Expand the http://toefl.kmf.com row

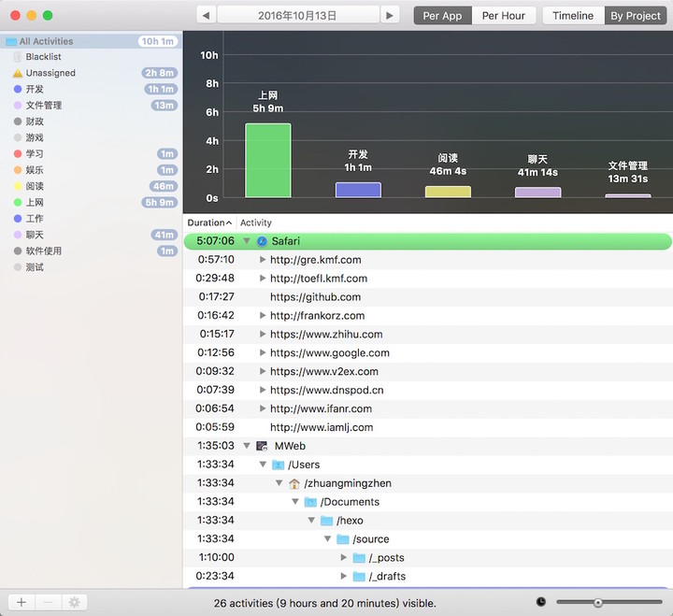coord(263,279)
